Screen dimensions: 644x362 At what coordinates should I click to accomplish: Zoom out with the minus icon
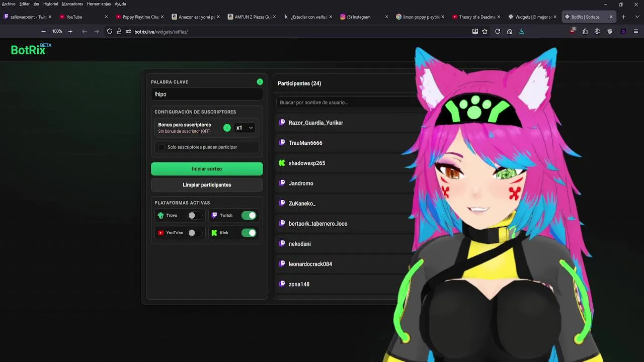43,31
